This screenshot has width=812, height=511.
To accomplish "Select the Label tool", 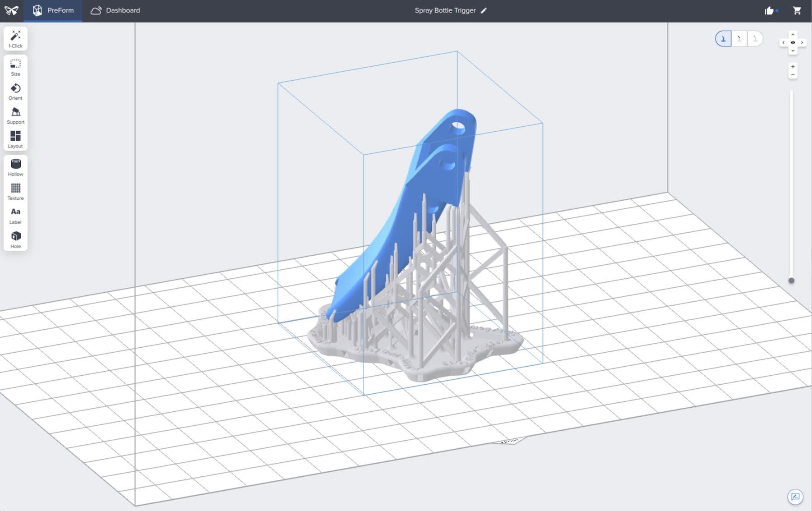I will (15, 214).
